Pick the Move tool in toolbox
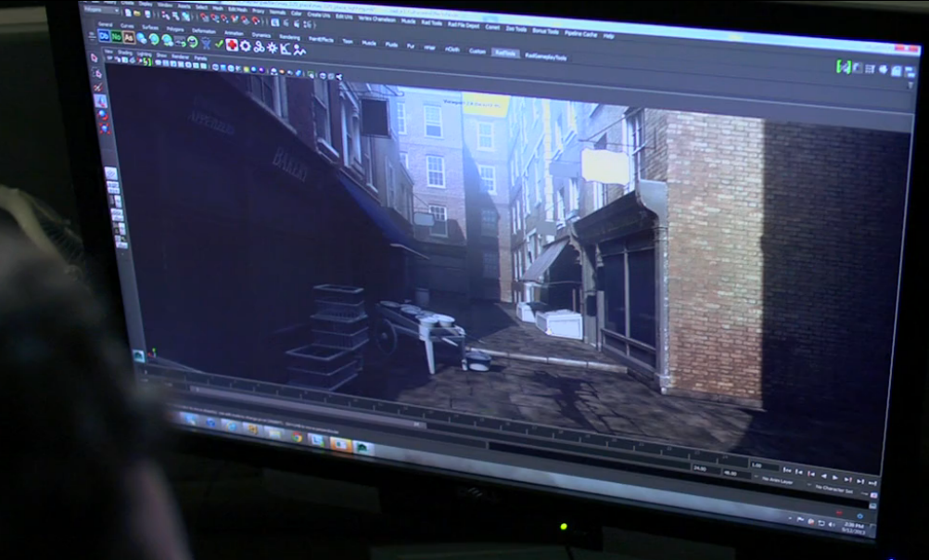This screenshot has height=560, width=929. 99,101
